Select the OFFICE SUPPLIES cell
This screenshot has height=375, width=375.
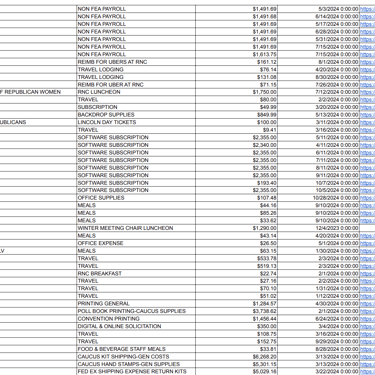[x=136, y=198]
